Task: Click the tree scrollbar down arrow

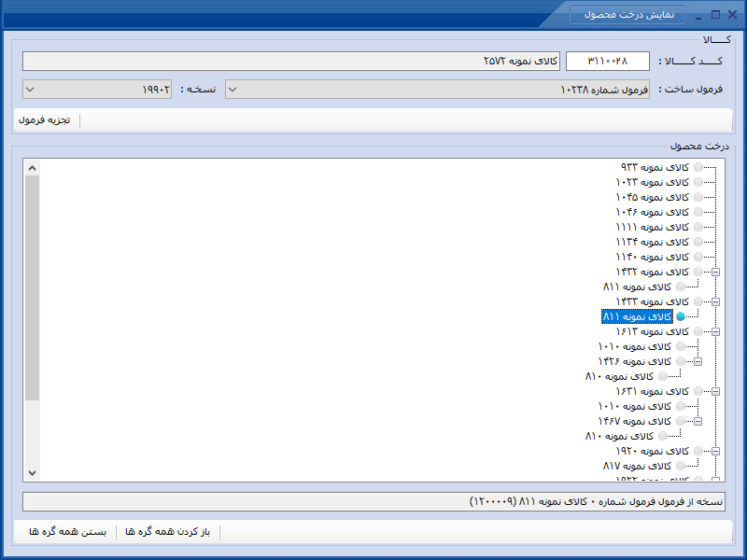Action: [32, 473]
